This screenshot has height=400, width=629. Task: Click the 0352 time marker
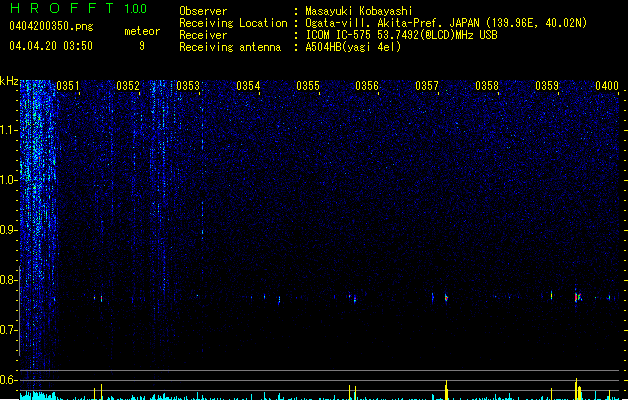[128, 86]
